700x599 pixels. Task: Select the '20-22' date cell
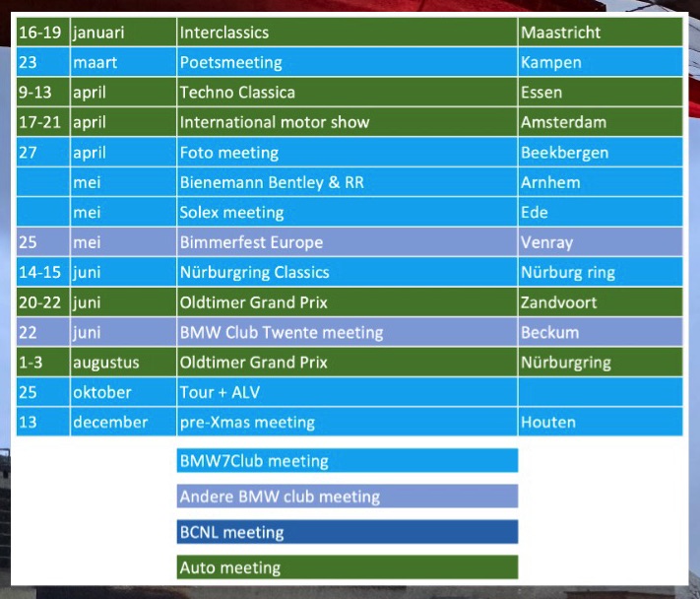click(43, 302)
